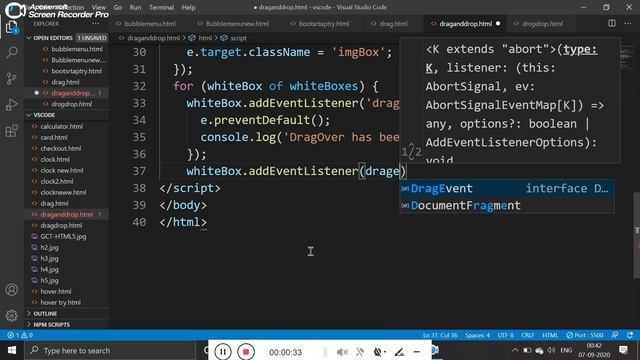Minimize the recorder toolbar
This screenshot has height=360, width=640.
tap(417, 352)
